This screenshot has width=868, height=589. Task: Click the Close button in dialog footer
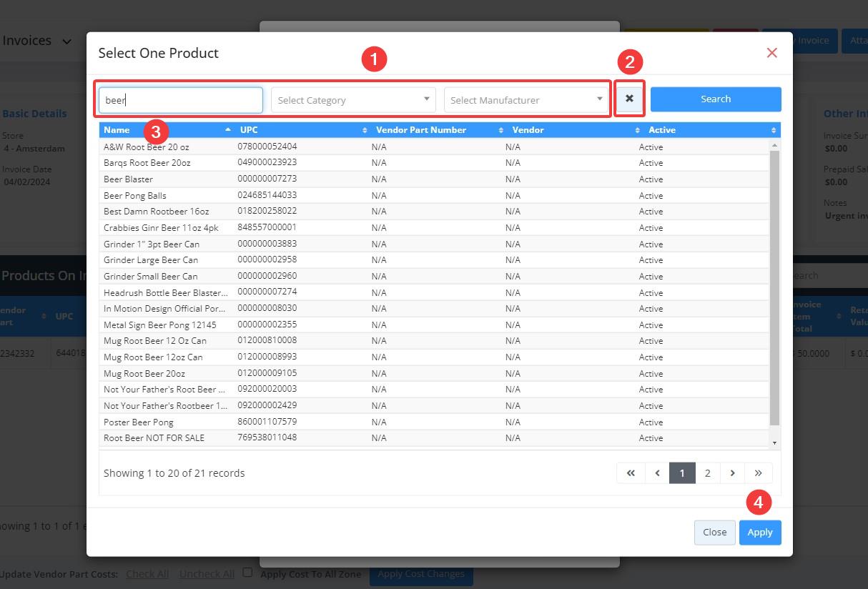tap(714, 533)
